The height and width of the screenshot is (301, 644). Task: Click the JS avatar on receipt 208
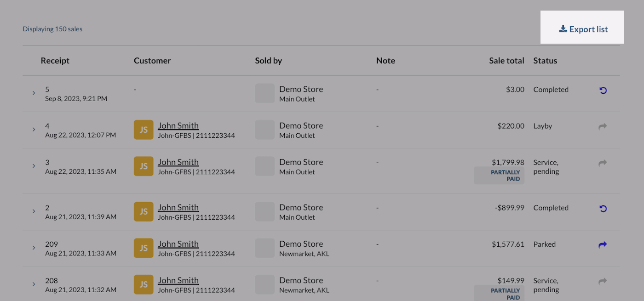(x=143, y=284)
